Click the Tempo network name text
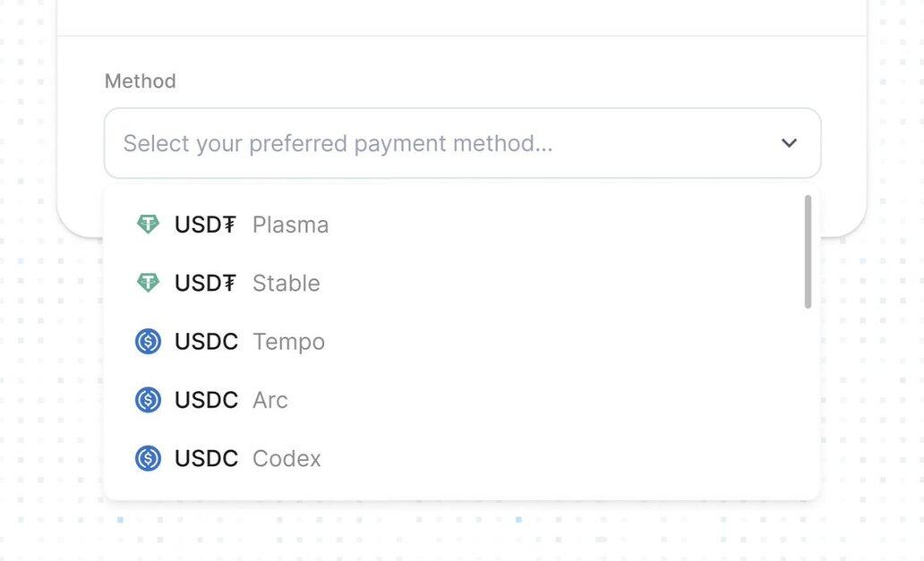The image size is (924, 561). click(x=288, y=342)
